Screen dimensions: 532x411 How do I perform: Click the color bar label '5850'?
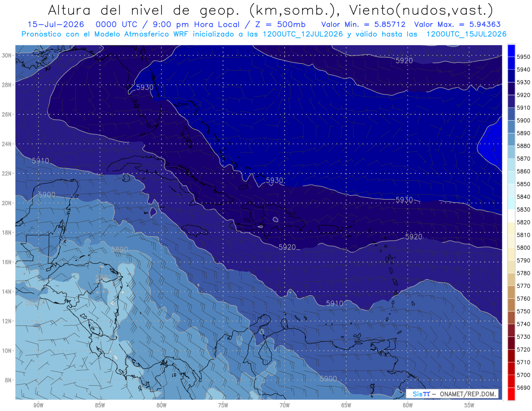(524, 184)
